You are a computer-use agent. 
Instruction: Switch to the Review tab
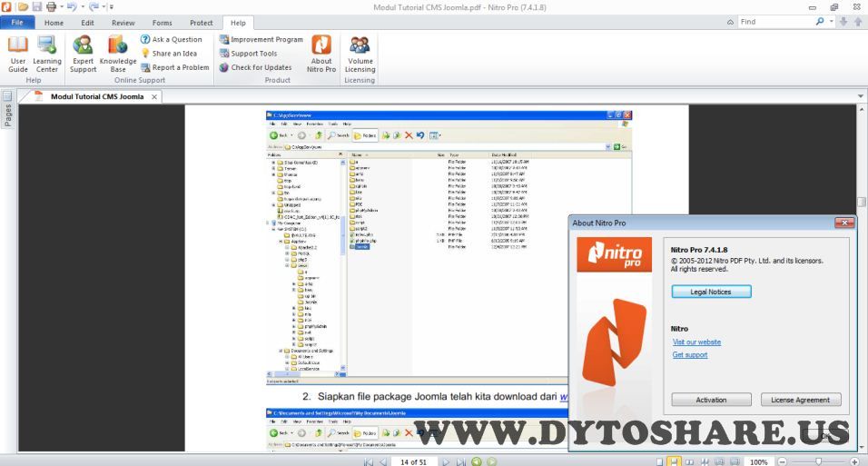point(123,23)
